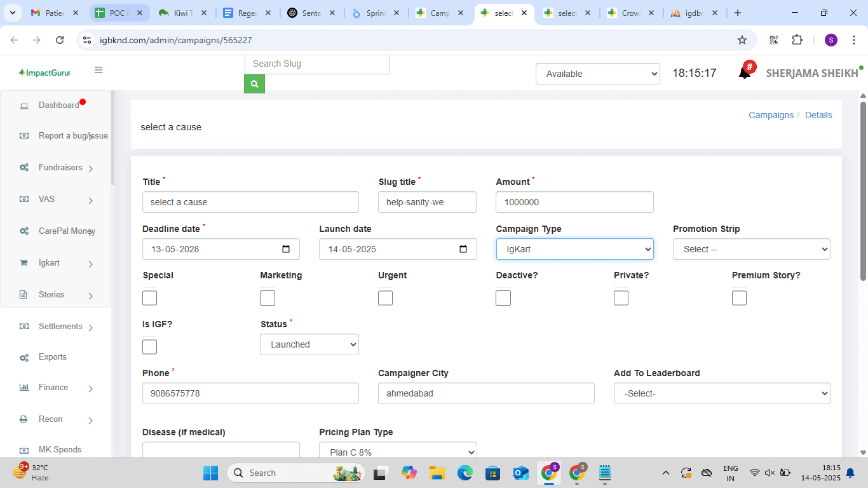Open the calendar picker for Deadline date

(286, 249)
